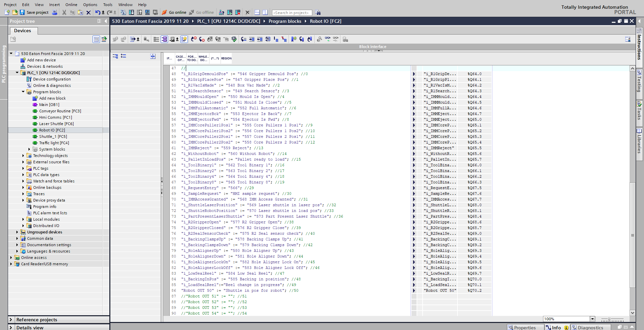Adjust the zoom slider at bottom right
This screenshot has height=330, width=644.
point(609,319)
